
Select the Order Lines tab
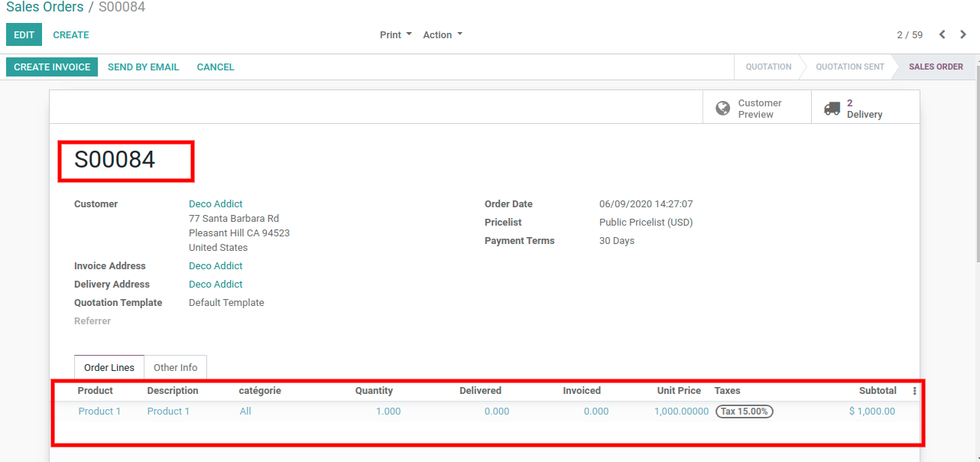click(109, 367)
